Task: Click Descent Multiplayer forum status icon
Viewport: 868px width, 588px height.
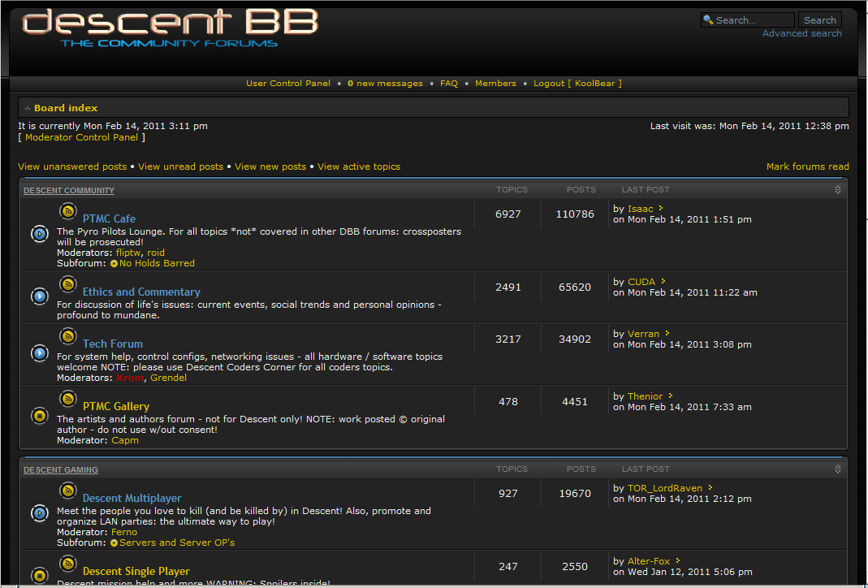Action: (x=39, y=513)
